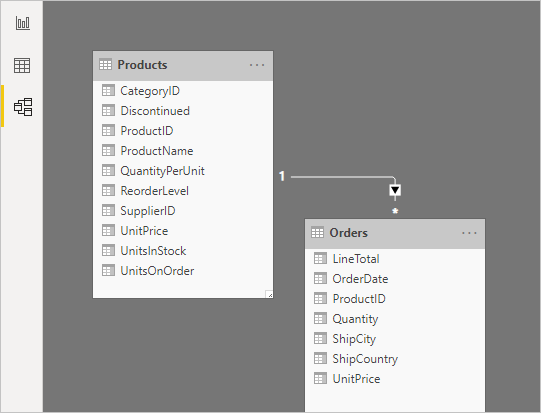This screenshot has width=541, height=413.
Task: Click the CategoryID column icon
Action: tap(108, 90)
